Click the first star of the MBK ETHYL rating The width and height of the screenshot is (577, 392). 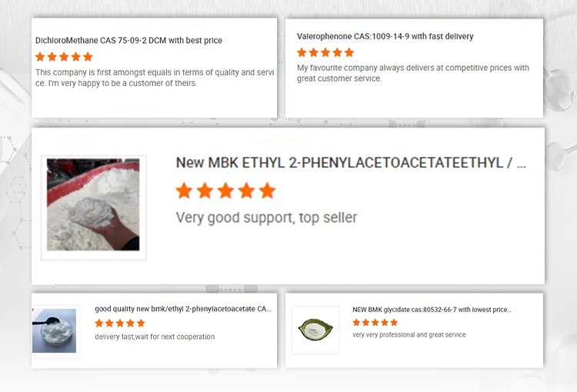(x=184, y=191)
